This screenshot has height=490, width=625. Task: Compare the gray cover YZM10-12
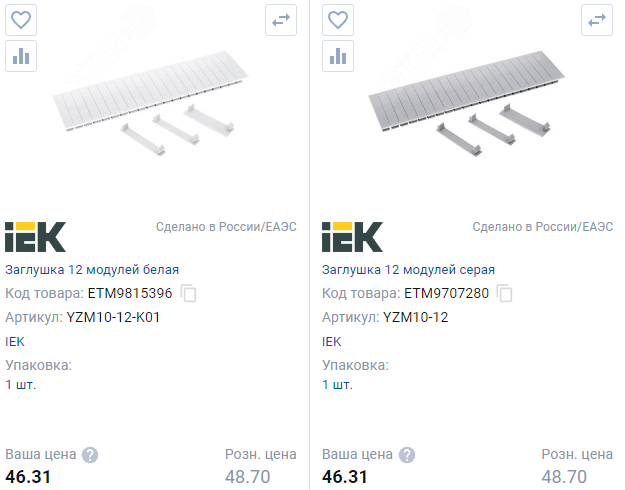point(597,20)
